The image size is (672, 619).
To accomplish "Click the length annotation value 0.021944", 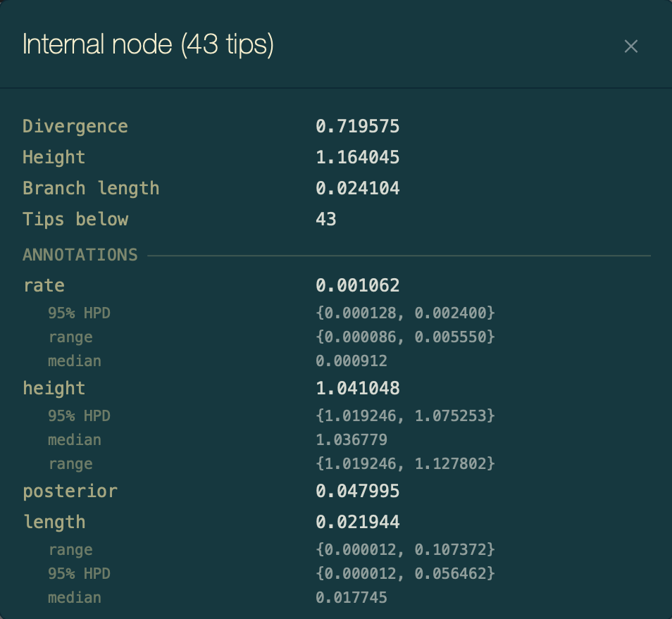I will click(357, 522).
